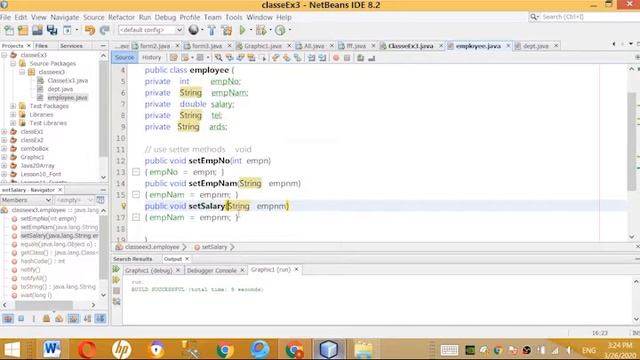Click the NetBeans cube icon in taskbar
Screen dimensions: 640x360
tap(329, 349)
